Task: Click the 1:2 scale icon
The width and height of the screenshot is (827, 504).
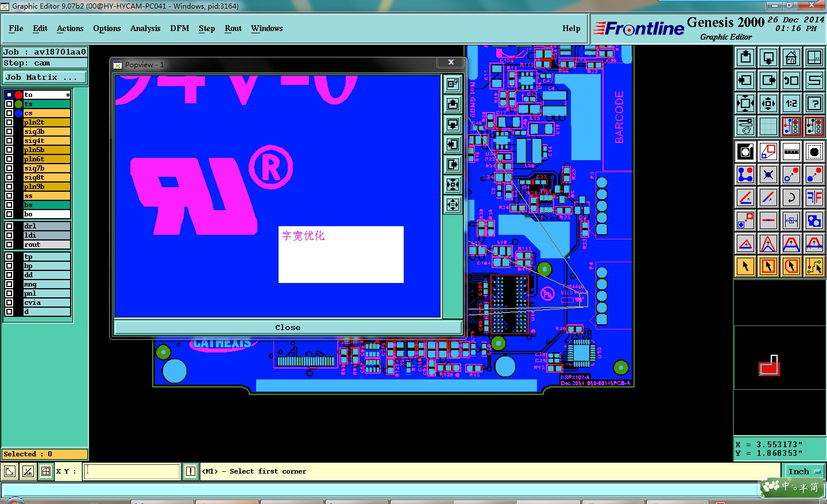Action: pyautogui.click(x=791, y=103)
